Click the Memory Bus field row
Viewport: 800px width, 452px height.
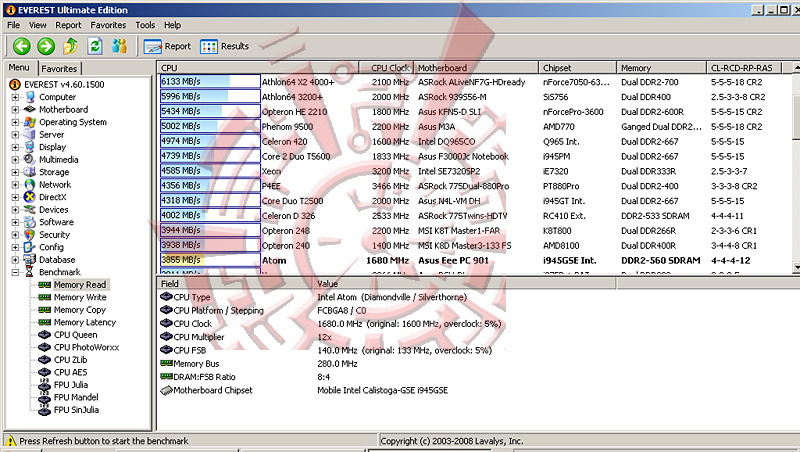tap(259, 364)
